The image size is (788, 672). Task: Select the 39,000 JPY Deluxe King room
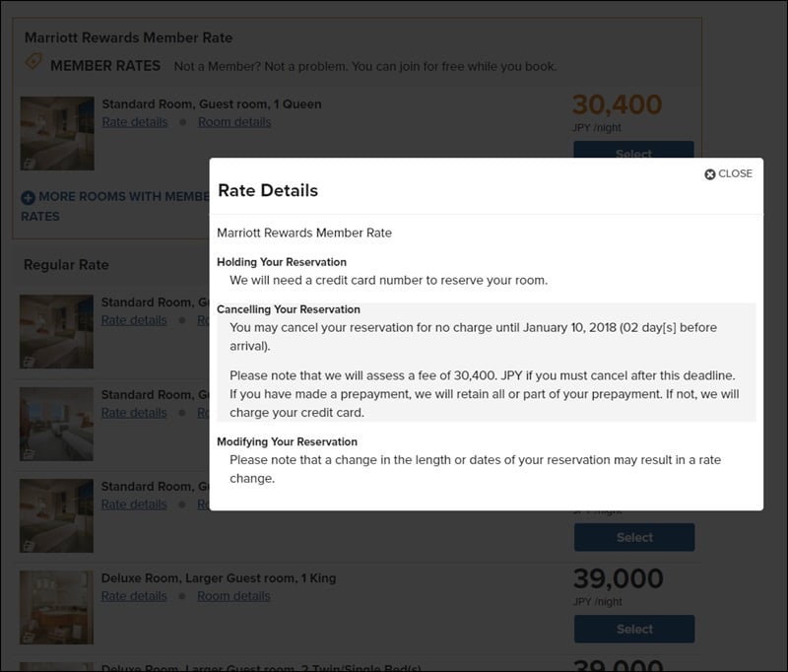point(634,629)
